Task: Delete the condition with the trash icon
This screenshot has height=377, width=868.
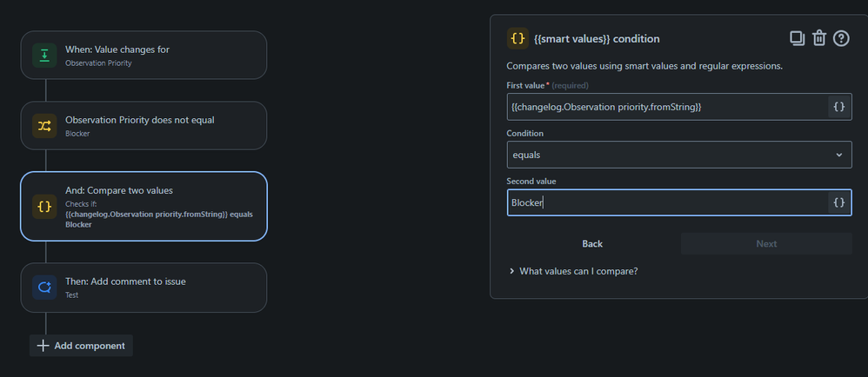Action: click(x=819, y=38)
